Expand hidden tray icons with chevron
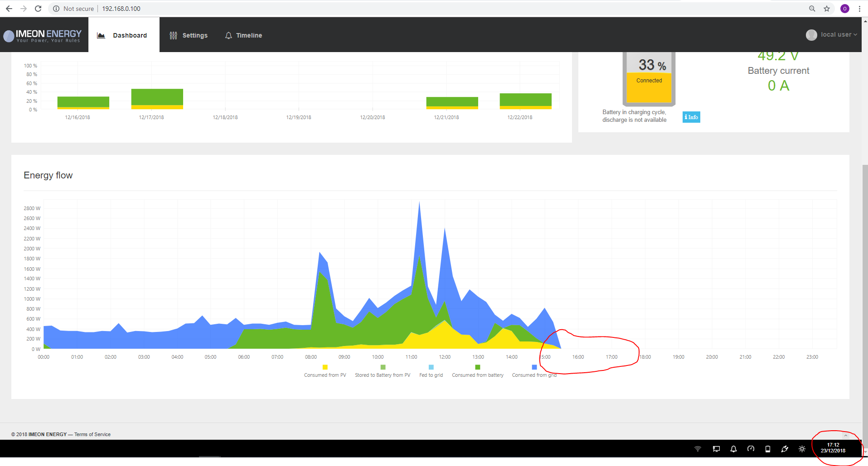The image size is (868, 466). coord(845,435)
